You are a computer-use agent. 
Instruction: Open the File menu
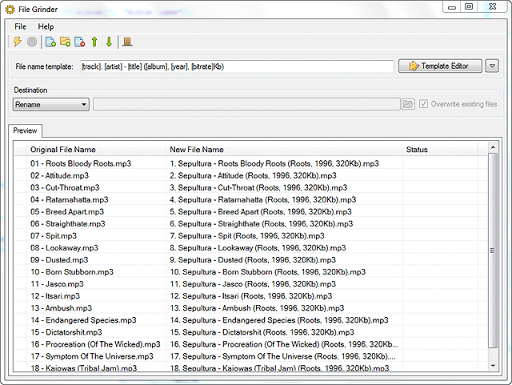pyautogui.click(x=20, y=27)
